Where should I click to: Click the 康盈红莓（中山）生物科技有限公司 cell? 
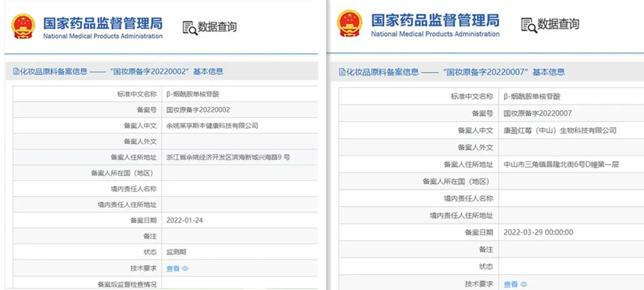[572, 130]
